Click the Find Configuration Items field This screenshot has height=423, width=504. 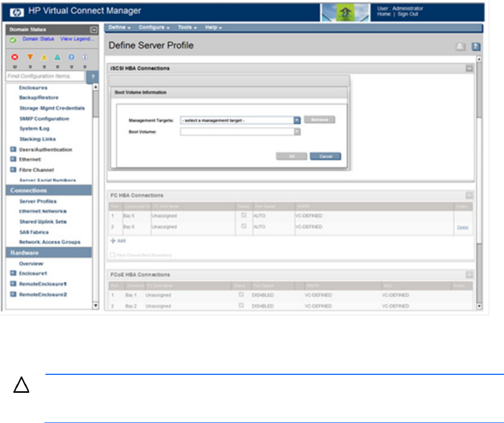45,76
